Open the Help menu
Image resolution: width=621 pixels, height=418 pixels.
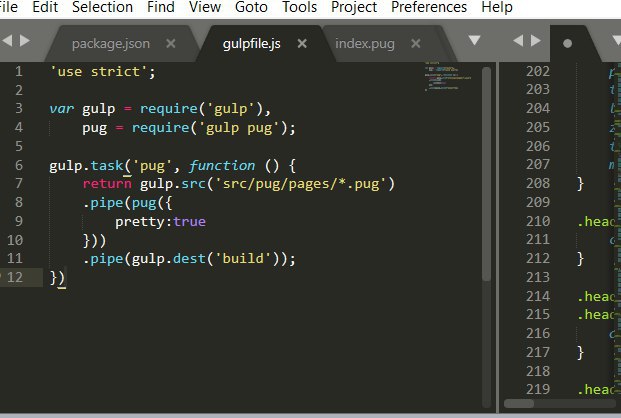click(497, 7)
